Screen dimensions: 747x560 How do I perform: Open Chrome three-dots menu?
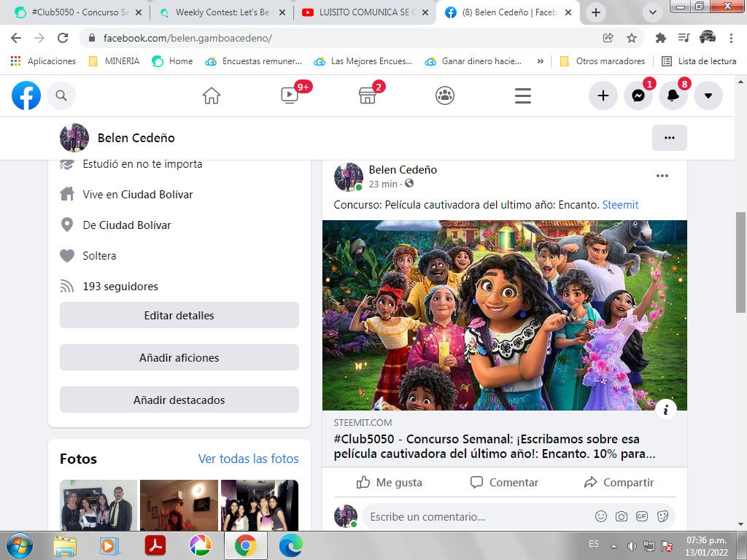coord(731,38)
